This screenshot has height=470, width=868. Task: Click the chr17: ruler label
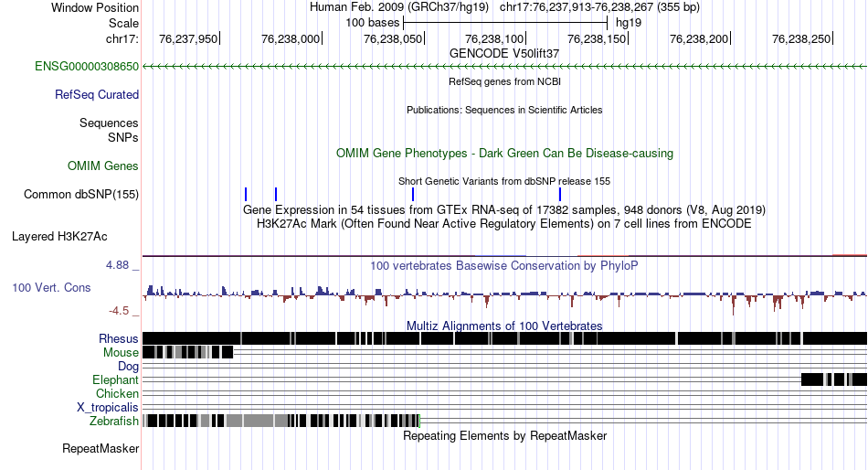pos(122,38)
